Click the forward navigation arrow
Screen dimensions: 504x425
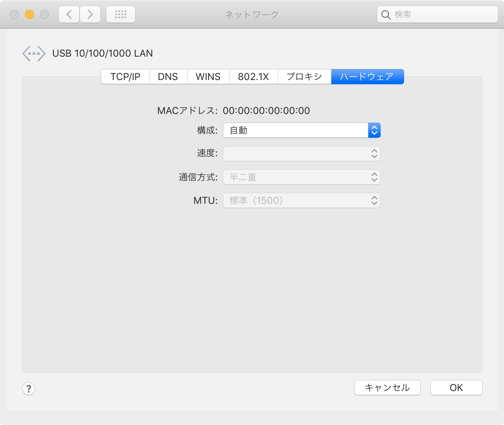tap(90, 15)
